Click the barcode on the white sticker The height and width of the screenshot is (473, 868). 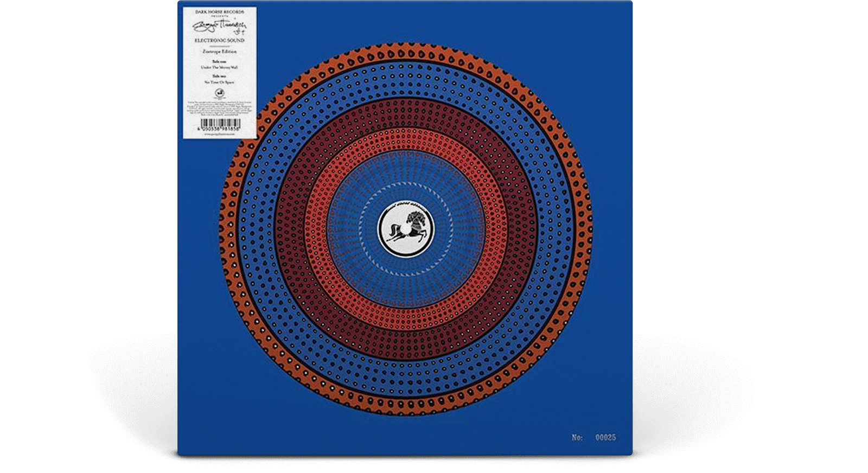click(220, 124)
